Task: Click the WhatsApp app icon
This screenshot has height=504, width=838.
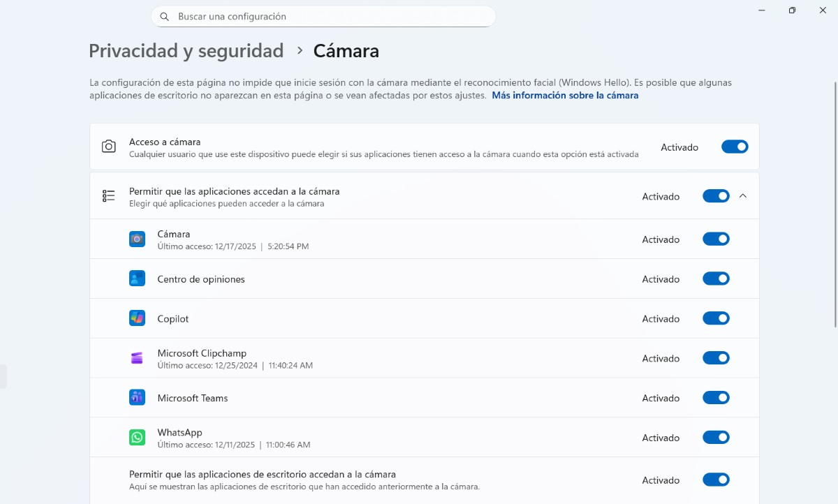Action: pos(137,438)
